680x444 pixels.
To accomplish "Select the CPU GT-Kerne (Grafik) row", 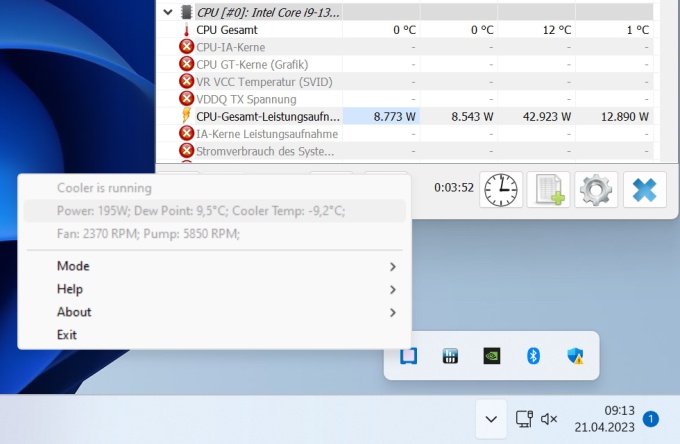I will 406,64.
